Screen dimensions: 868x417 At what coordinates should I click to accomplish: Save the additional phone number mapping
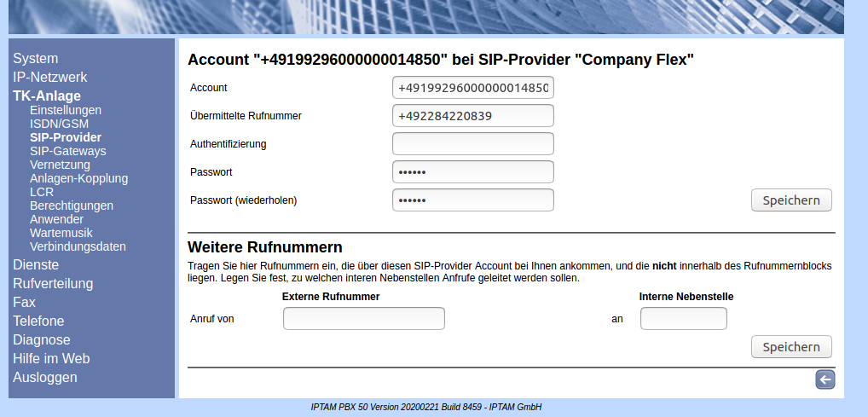click(x=790, y=347)
